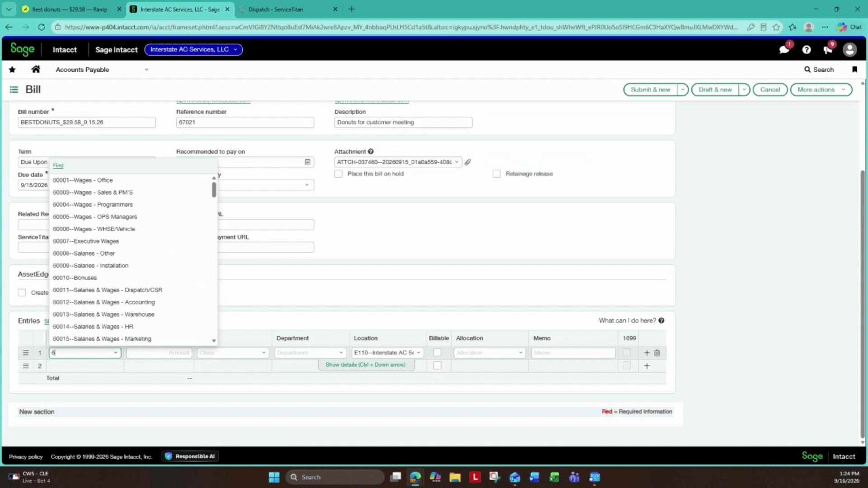The width and height of the screenshot is (868, 488).
Task: Open the More actions dropdown
Action: pyautogui.click(x=821, y=90)
